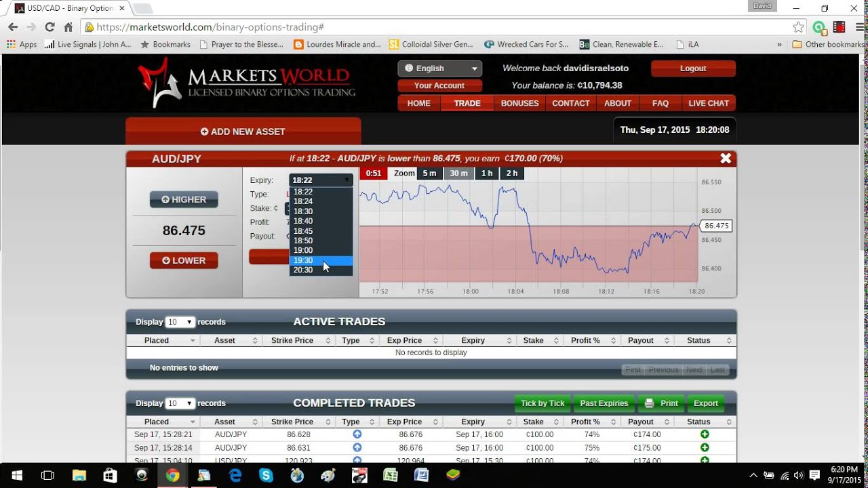
Task: Click the volume icon in tray
Action: 800,475
